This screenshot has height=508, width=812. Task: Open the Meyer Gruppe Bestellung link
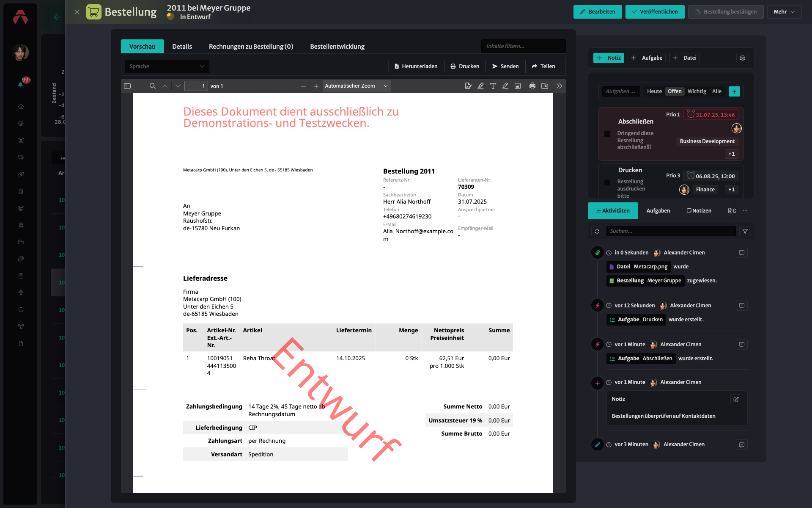pyautogui.click(x=645, y=281)
